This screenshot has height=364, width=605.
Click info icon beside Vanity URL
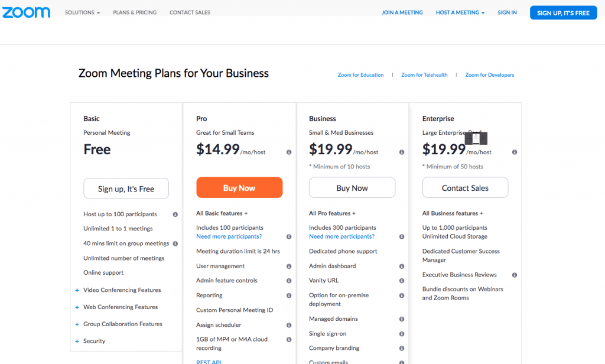click(x=402, y=281)
